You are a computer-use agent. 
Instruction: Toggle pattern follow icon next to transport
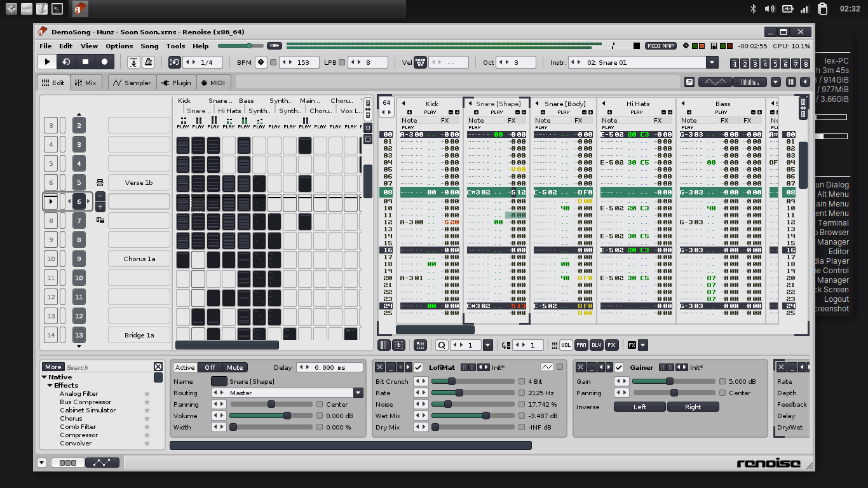point(134,62)
